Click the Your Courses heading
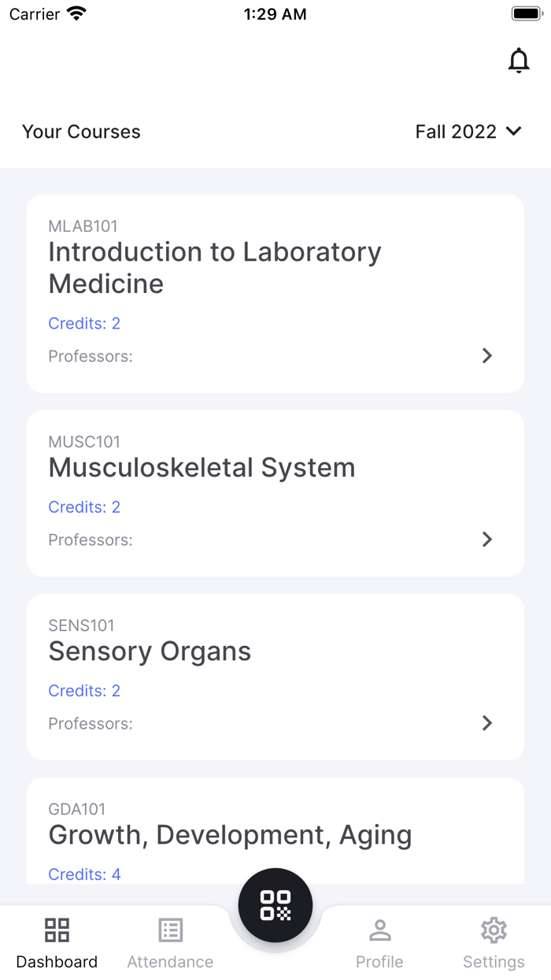Screen dimensions: 551x980 tap(81, 132)
